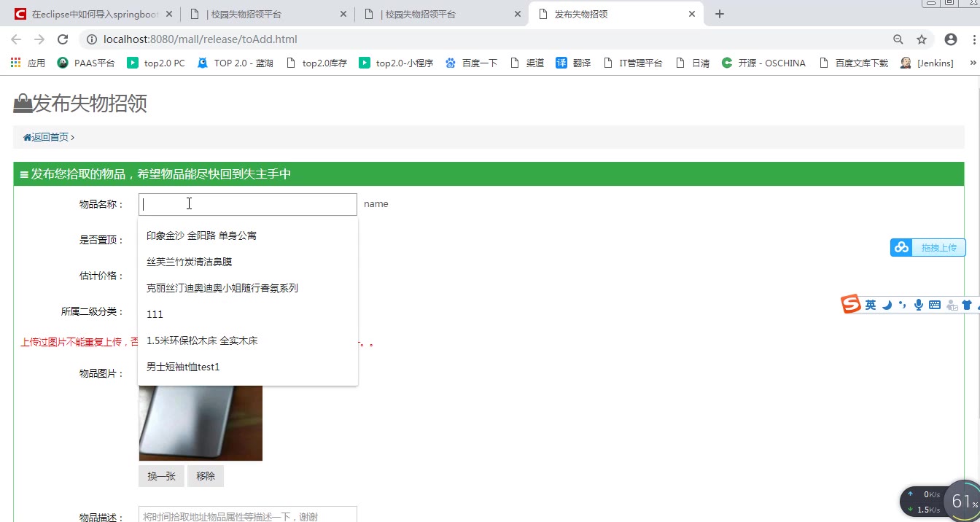Viewport: 980px width, 522px height.
Task: Go back using browser back arrow
Action: (x=16, y=39)
